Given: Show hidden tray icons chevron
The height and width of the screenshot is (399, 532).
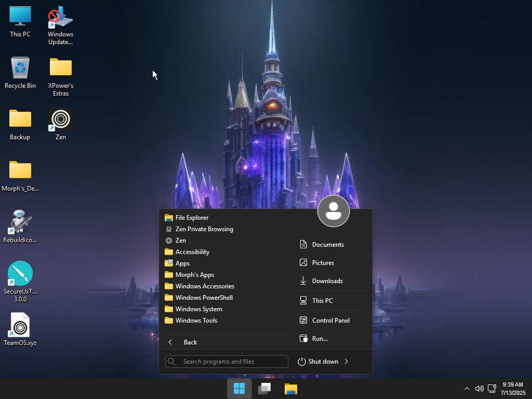Looking at the screenshot, I should tap(467, 389).
